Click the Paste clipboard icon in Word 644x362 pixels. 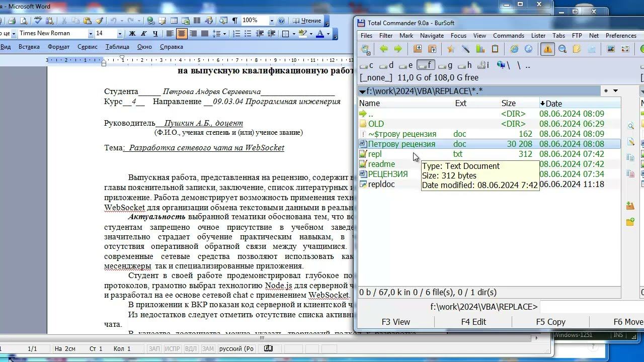(88, 21)
